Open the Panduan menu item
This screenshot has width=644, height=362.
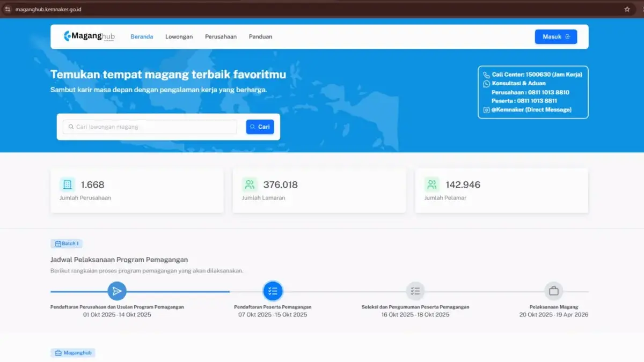pos(260,36)
